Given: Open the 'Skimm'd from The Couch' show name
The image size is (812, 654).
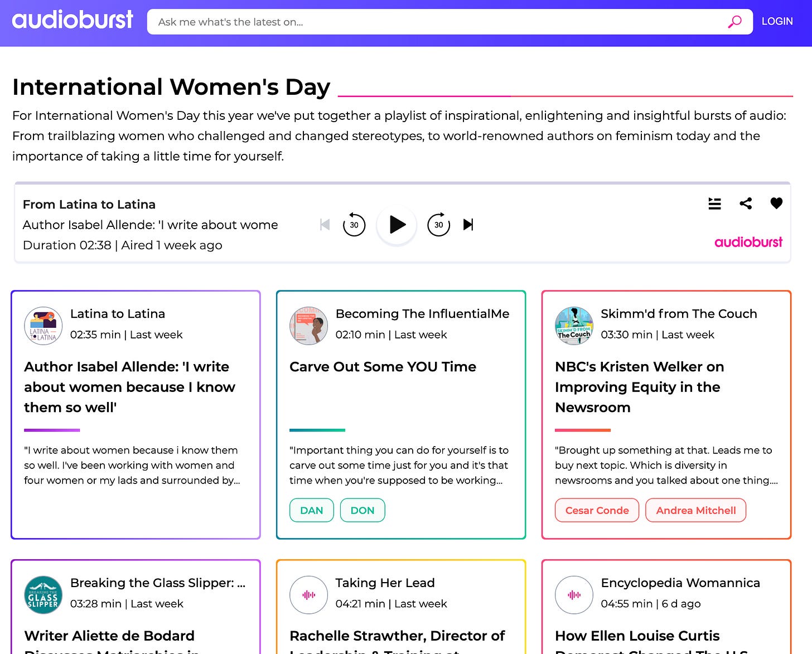Looking at the screenshot, I should point(679,314).
